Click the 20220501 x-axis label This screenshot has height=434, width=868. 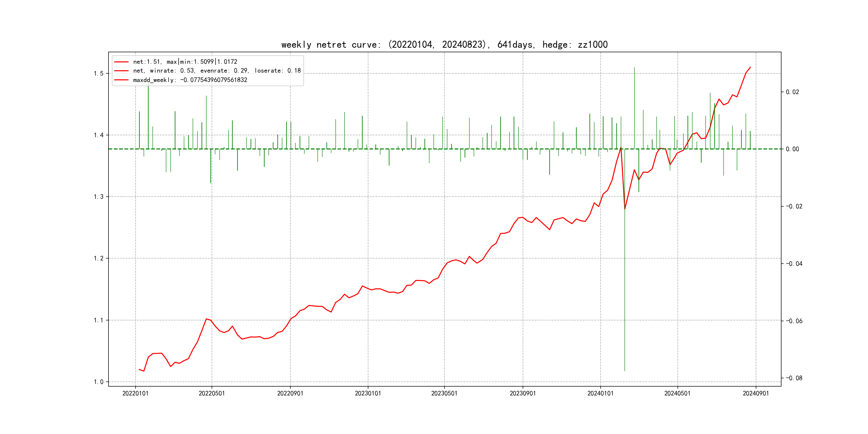pyautogui.click(x=212, y=393)
